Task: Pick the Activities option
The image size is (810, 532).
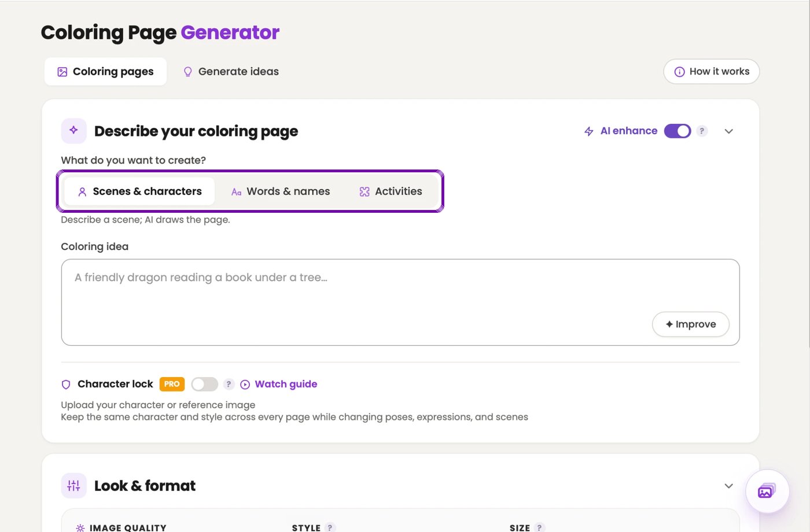Action: (391, 191)
